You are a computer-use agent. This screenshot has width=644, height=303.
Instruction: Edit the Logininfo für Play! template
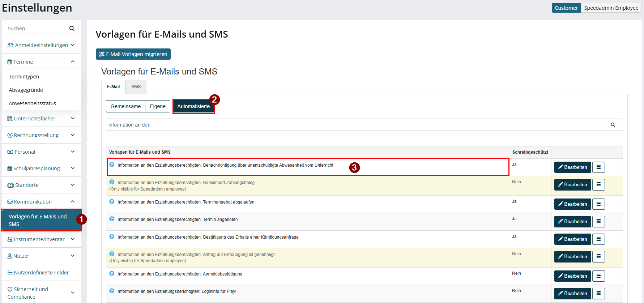click(x=573, y=293)
